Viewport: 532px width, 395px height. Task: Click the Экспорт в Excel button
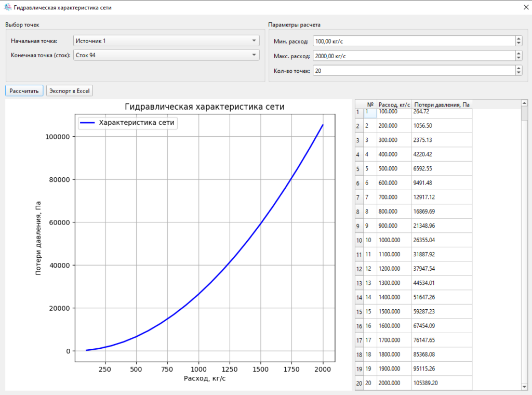pos(69,90)
